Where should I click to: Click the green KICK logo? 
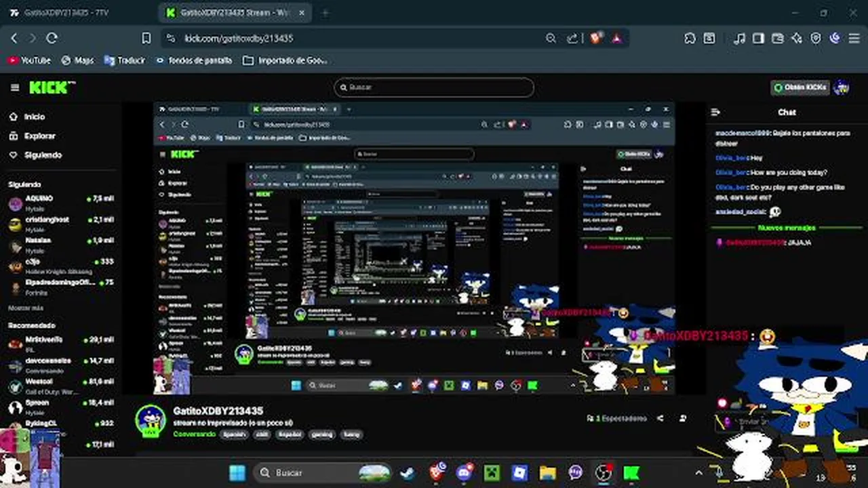coord(52,87)
